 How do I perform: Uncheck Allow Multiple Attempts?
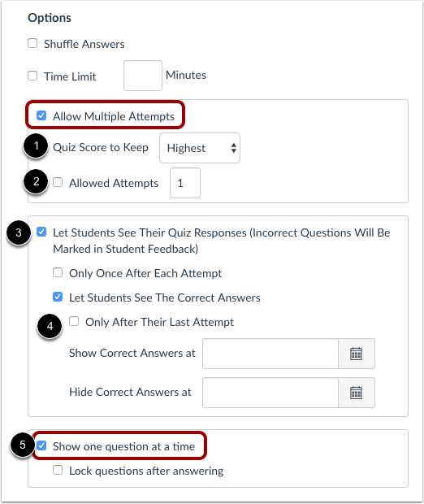click(41, 115)
